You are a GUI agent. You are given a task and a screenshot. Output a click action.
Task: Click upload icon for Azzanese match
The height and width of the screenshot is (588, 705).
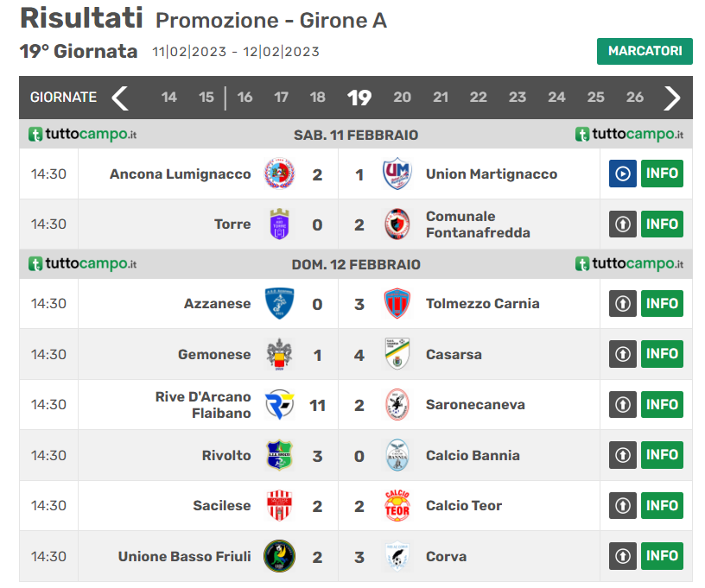point(622,303)
